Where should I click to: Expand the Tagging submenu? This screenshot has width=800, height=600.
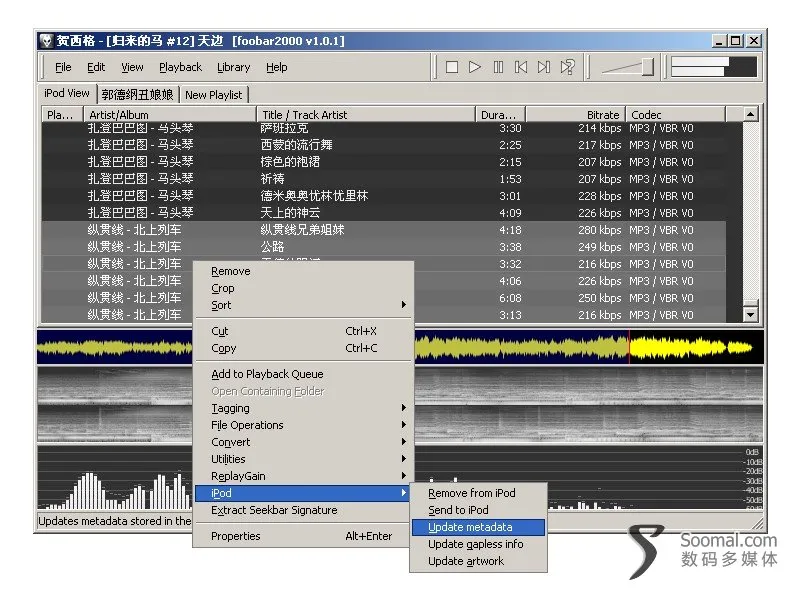coord(303,408)
